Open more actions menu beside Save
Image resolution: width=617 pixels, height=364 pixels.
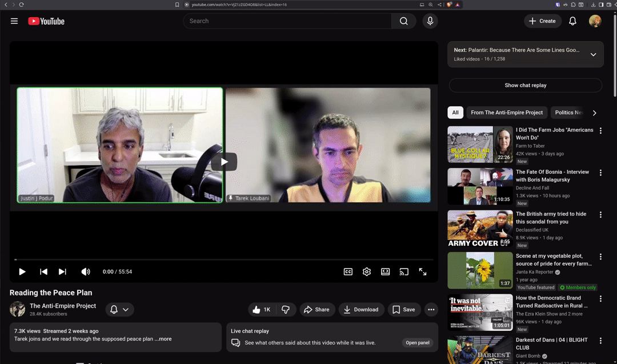click(x=431, y=310)
